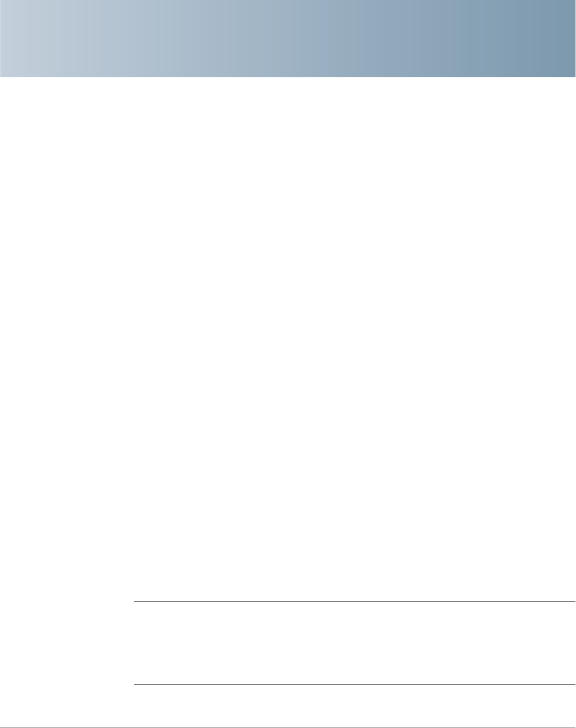Click the blue gradient header banner

[x=288, y=38]
